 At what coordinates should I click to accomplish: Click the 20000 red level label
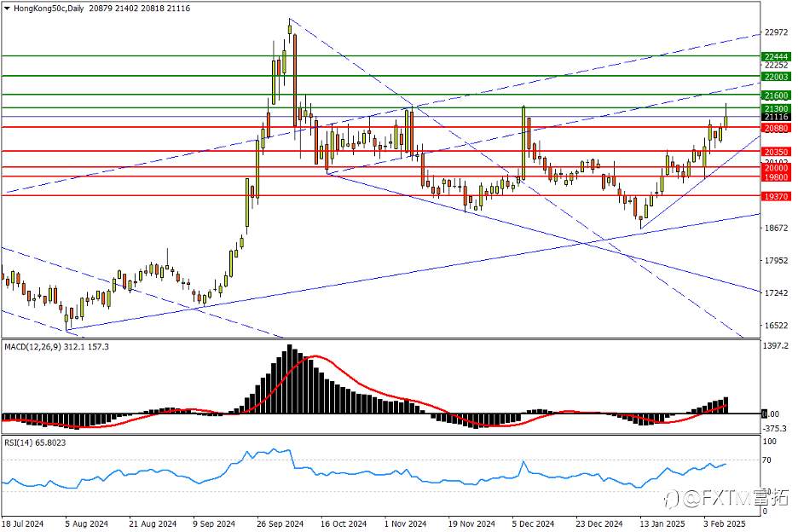pyautogui.click(x=776, y=168)
